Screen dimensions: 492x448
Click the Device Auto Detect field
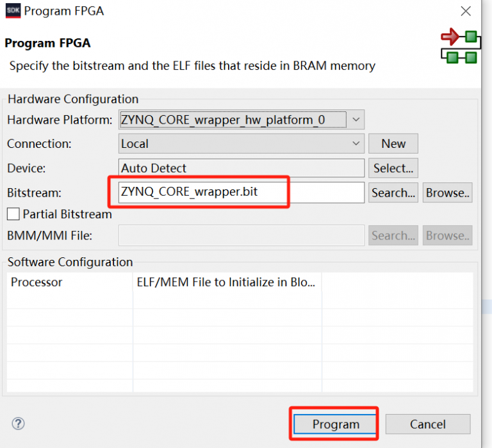[241, 168]
